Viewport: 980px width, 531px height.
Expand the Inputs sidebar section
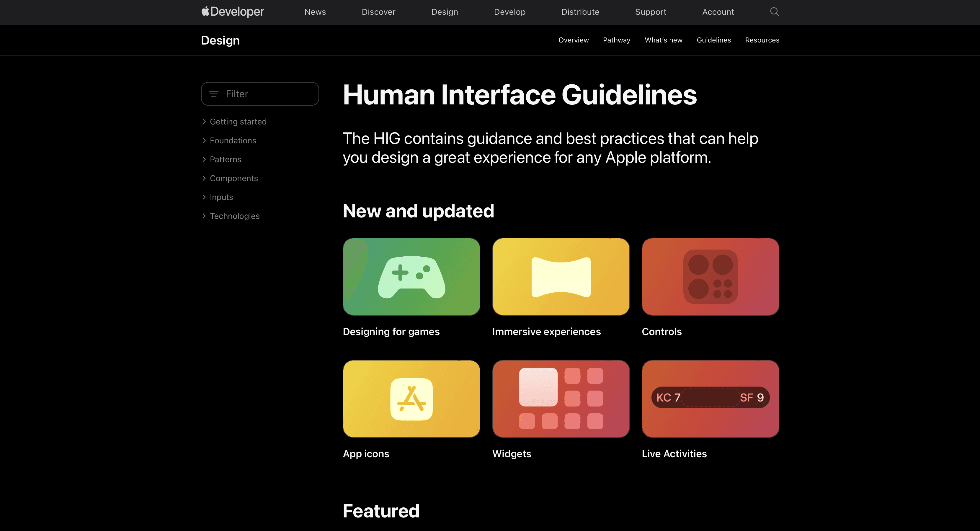(221, 197)
